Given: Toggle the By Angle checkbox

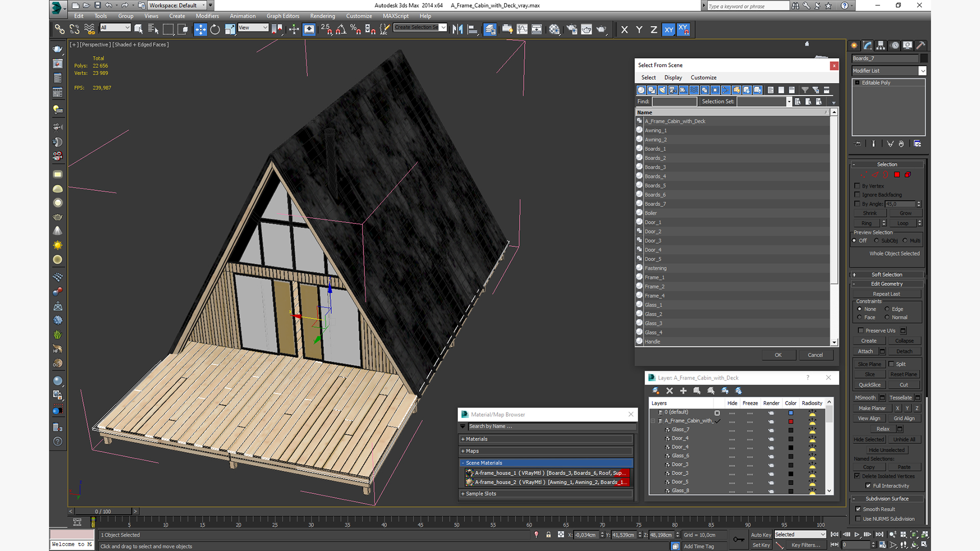Looking at the screenshot, I should (x=857, y=204).
